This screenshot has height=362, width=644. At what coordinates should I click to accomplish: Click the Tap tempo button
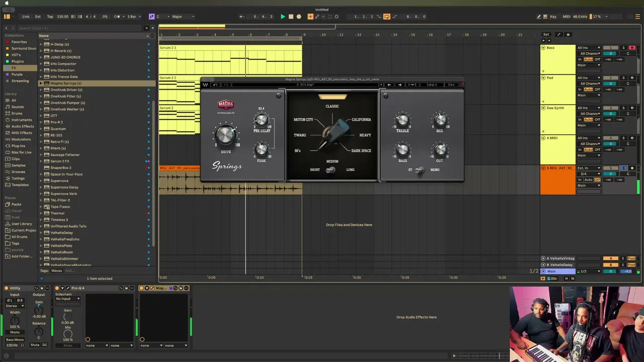(50, 17)
